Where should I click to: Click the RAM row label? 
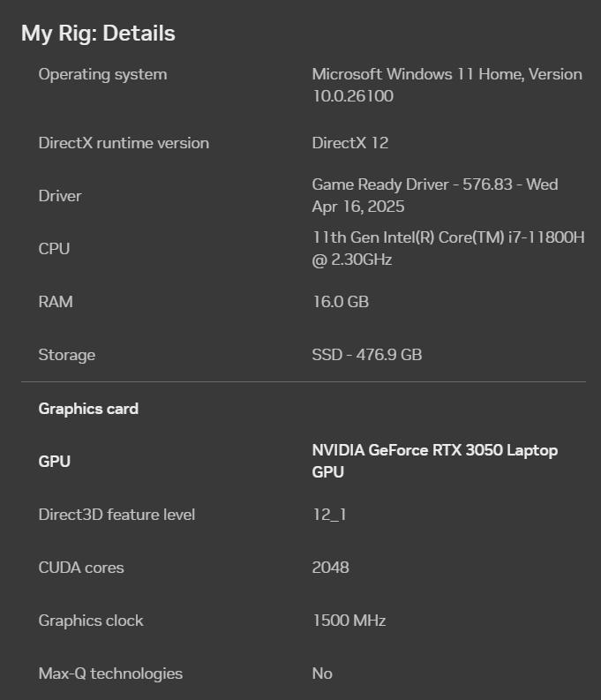tap(56, 302)
